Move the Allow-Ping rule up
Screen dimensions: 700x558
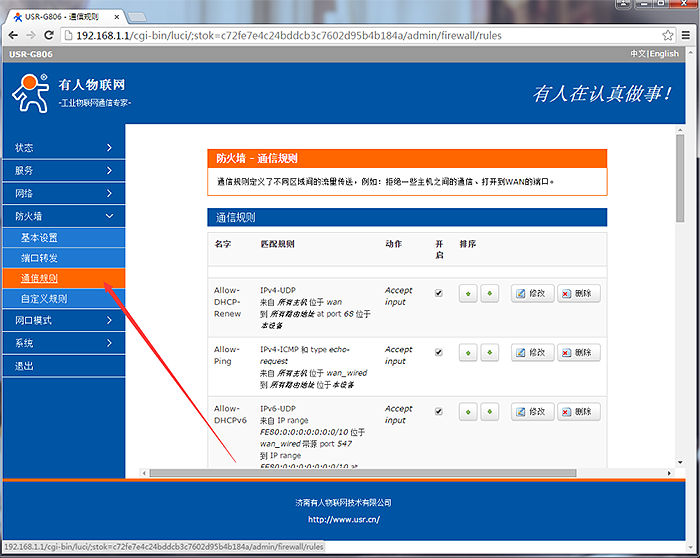tap(468, 353)
